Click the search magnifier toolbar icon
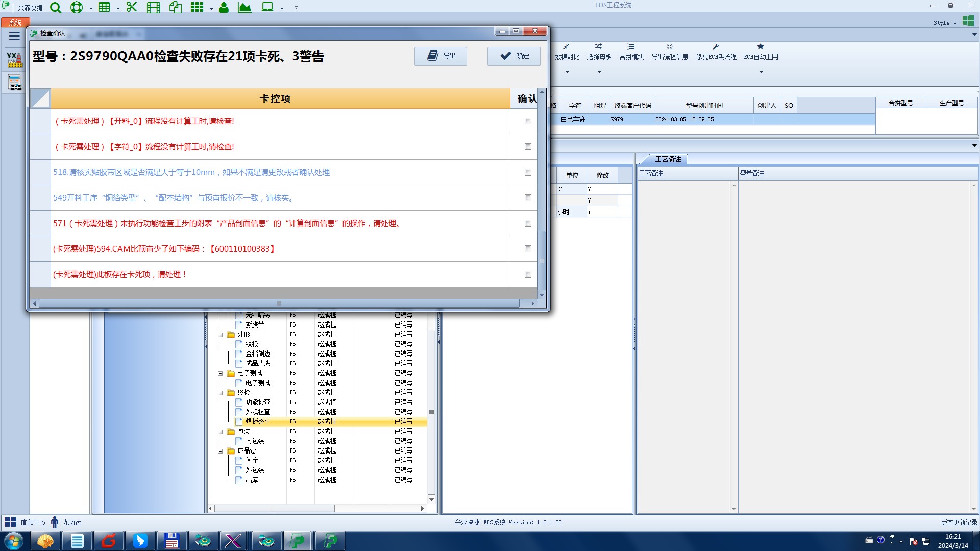This screenshot has width=980, height=551. [56, 8]
